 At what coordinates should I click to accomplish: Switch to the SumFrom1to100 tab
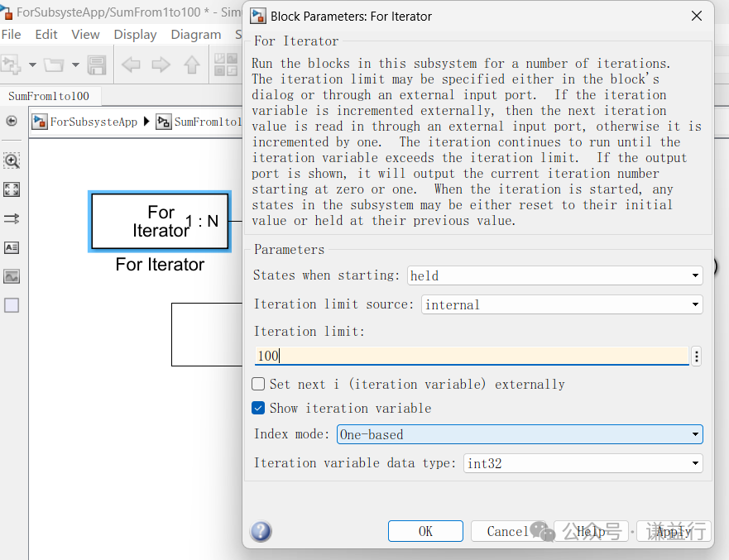(x=50, y=96)
